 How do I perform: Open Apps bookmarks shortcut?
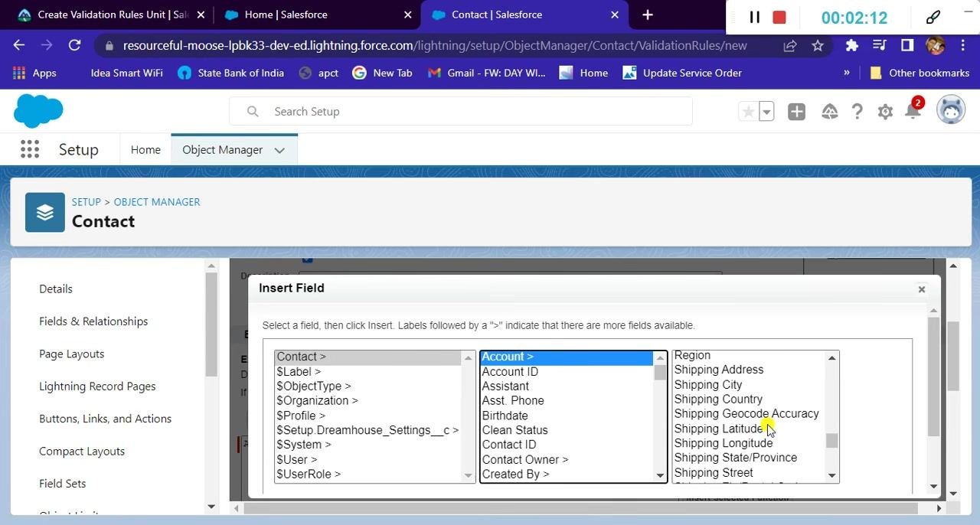35,73
